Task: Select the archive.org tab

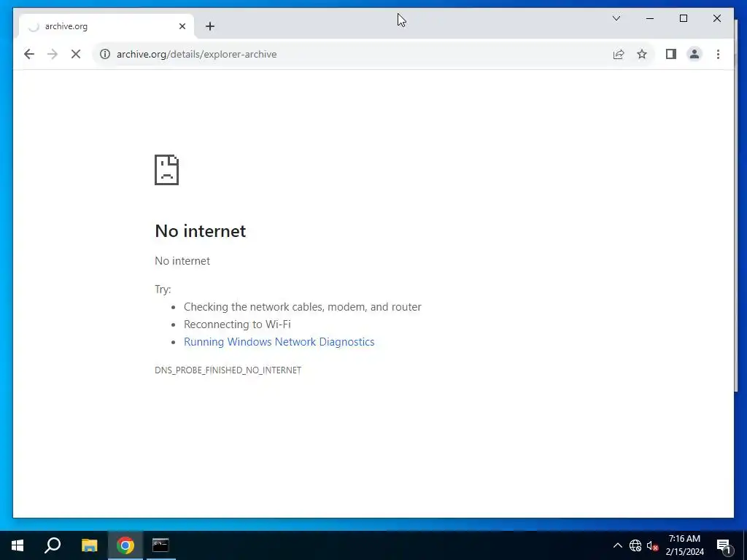Action: click(x=107, y=26)
